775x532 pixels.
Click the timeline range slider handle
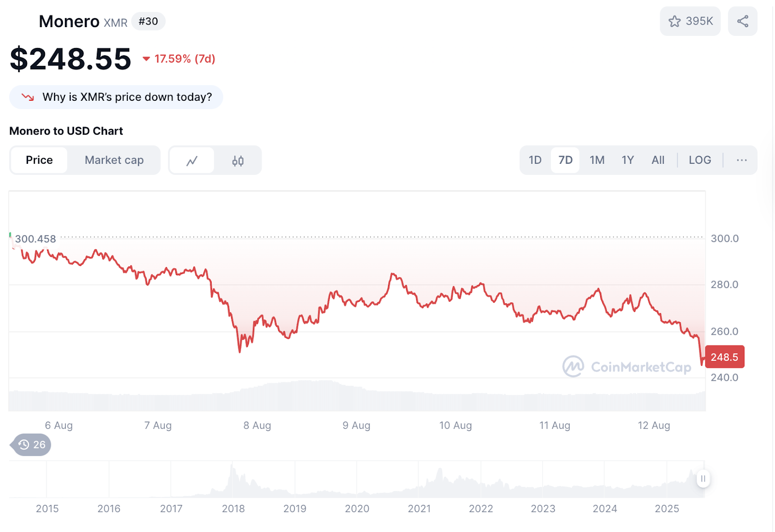click(702, 479)
